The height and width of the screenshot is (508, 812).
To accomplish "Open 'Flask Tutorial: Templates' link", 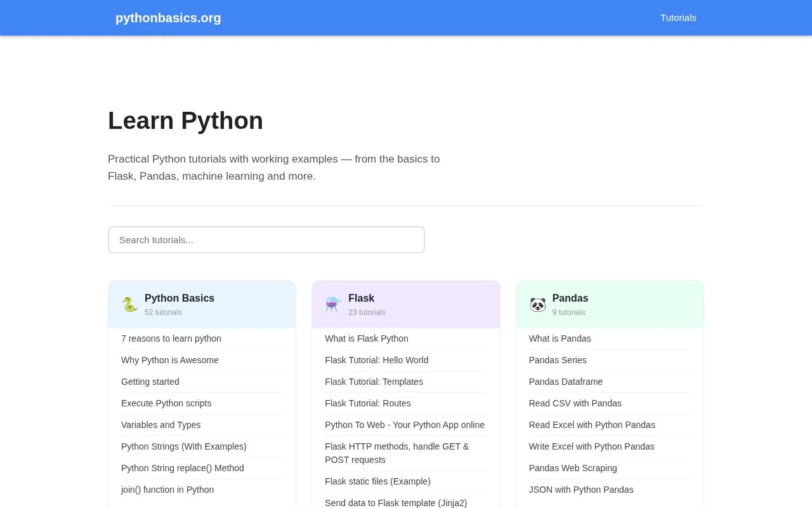I will 374,382.
